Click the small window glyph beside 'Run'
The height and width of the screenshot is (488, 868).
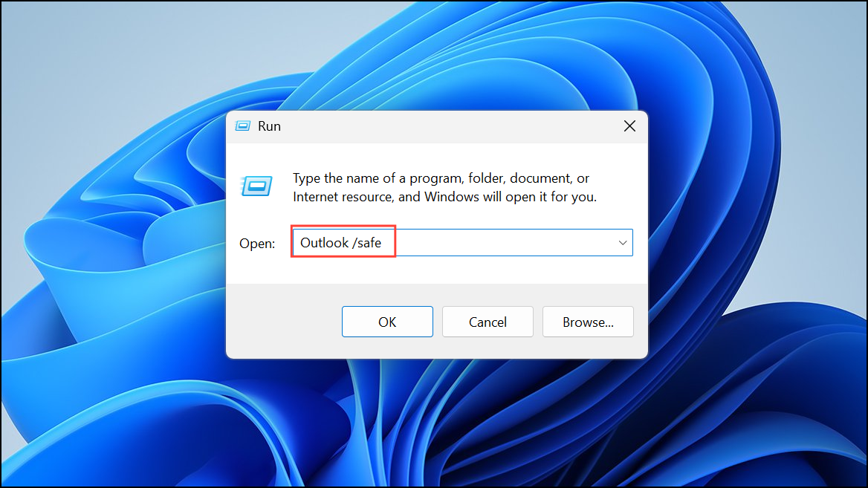(242, 126)
